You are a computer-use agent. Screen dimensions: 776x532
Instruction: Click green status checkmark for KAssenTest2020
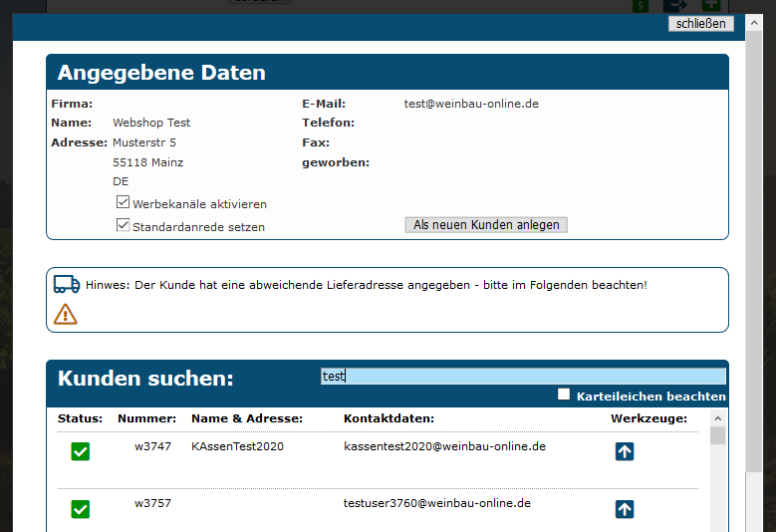(x=81, y=451)
